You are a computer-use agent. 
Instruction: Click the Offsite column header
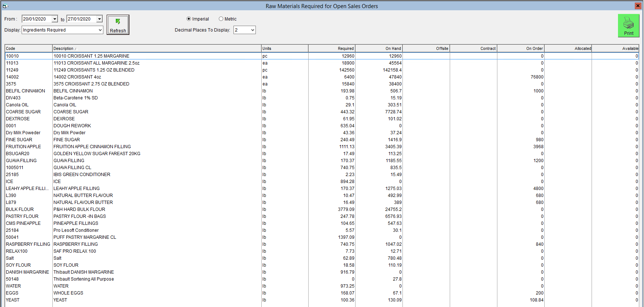click(426, 48)
